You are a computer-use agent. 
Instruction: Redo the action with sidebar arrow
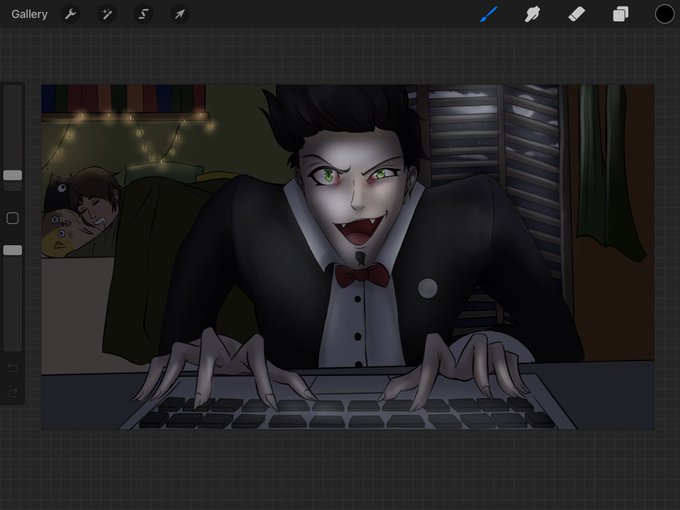[13, 393]
